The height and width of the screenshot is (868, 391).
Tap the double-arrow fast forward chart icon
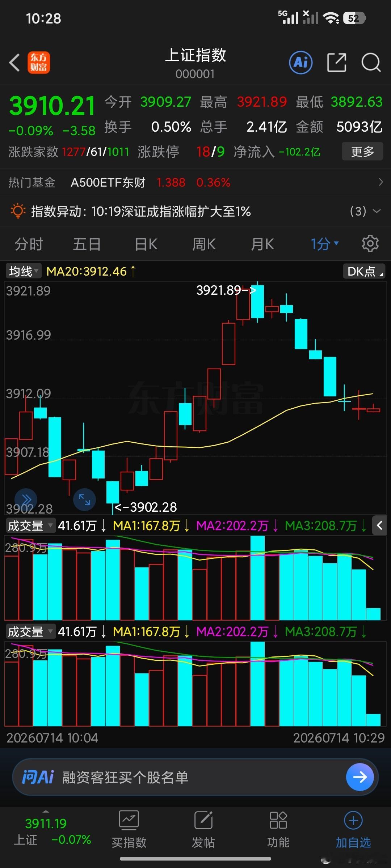[26, 499]
